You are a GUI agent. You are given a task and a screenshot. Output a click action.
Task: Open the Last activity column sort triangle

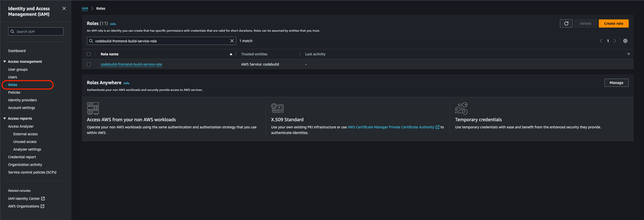coord(629,54)
